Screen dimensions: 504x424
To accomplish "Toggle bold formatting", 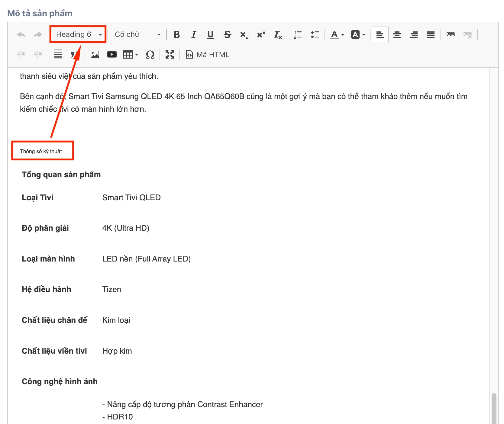I will click(x=177, y=34).
